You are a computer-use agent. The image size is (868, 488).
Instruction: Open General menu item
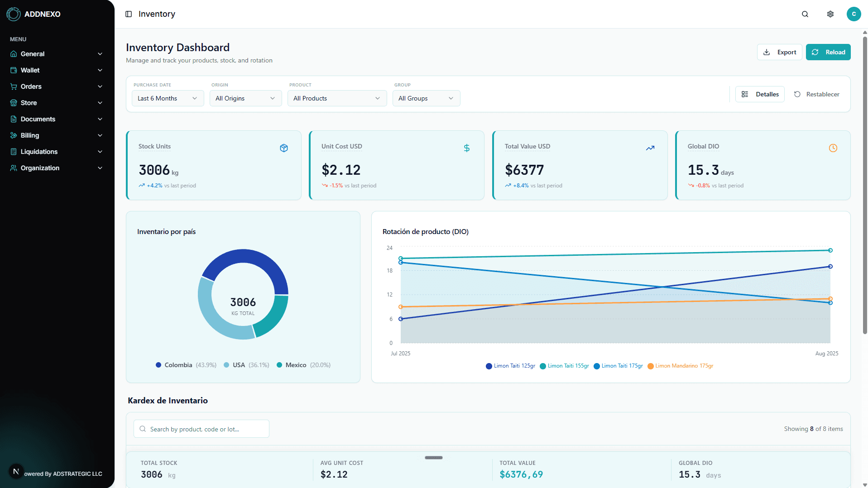click(x=57, y=54)
